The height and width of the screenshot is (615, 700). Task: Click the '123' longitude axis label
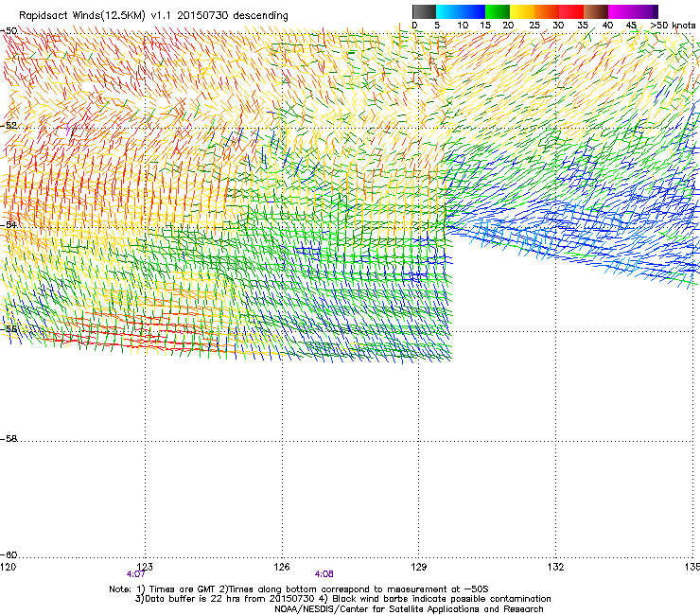pos(144,567)
